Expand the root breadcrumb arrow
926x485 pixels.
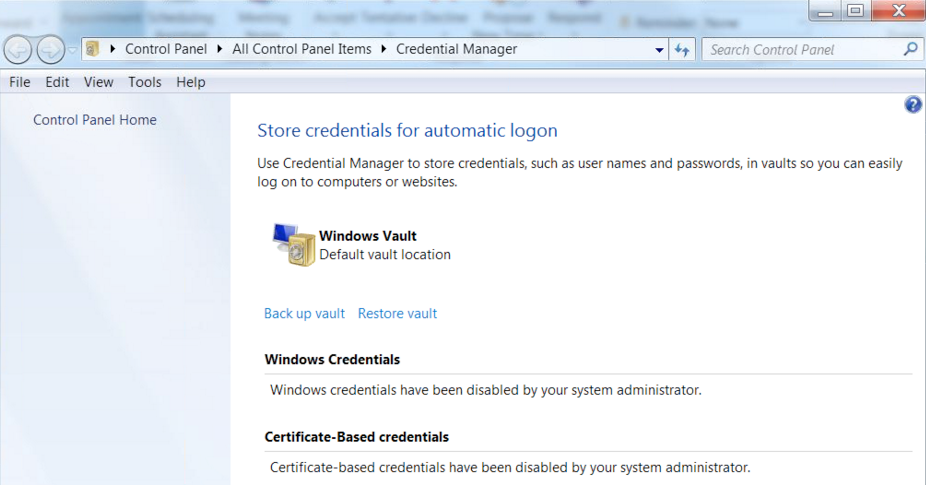coord(112,49)
